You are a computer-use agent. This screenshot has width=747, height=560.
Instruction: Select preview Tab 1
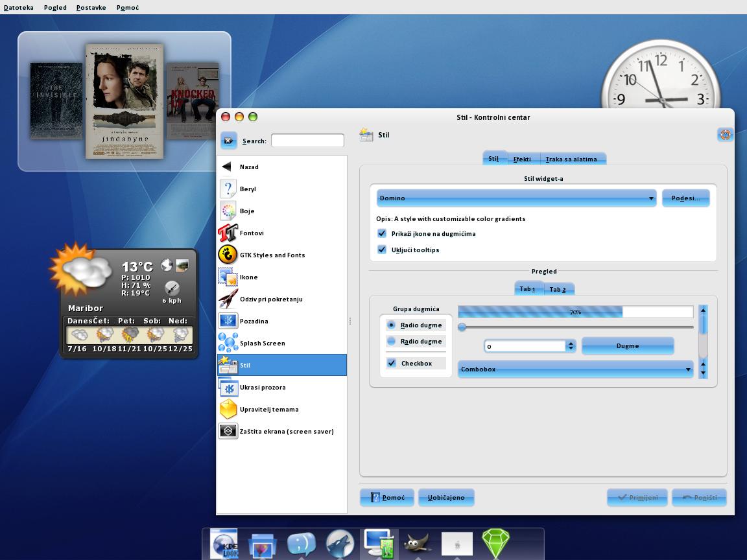coord(527,289)
